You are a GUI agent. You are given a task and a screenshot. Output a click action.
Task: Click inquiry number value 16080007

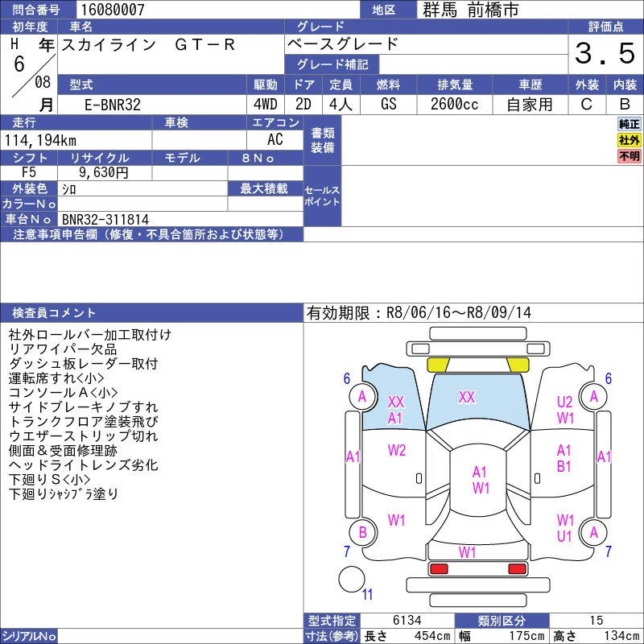pyautogui.click(x=113, y=10)
